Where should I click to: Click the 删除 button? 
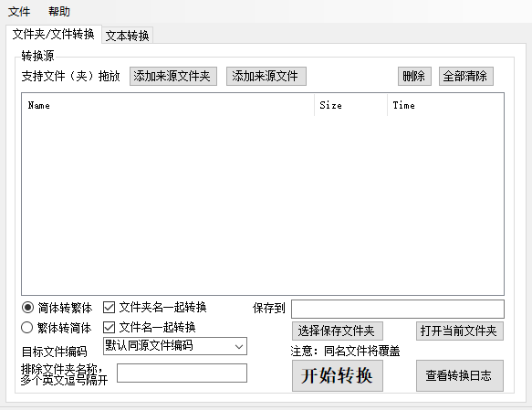click(x=414, y=76)
